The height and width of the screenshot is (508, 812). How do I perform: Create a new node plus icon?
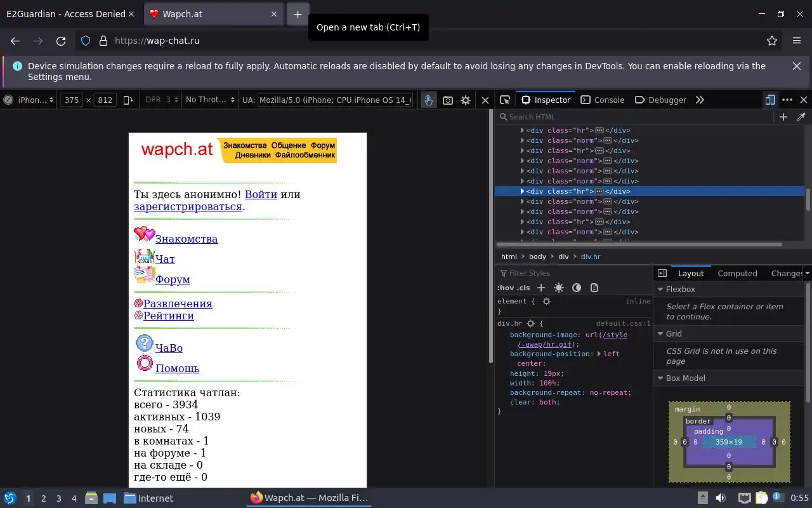pyautogui.click(x=783, y=117)
